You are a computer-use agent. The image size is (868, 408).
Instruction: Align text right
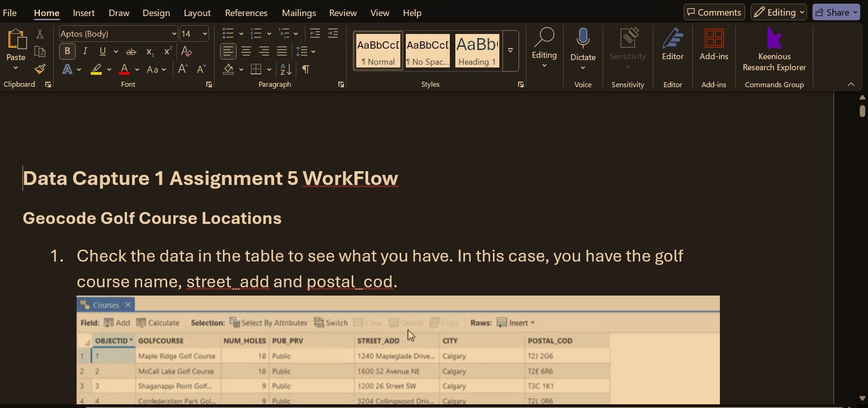click(264, 51)
